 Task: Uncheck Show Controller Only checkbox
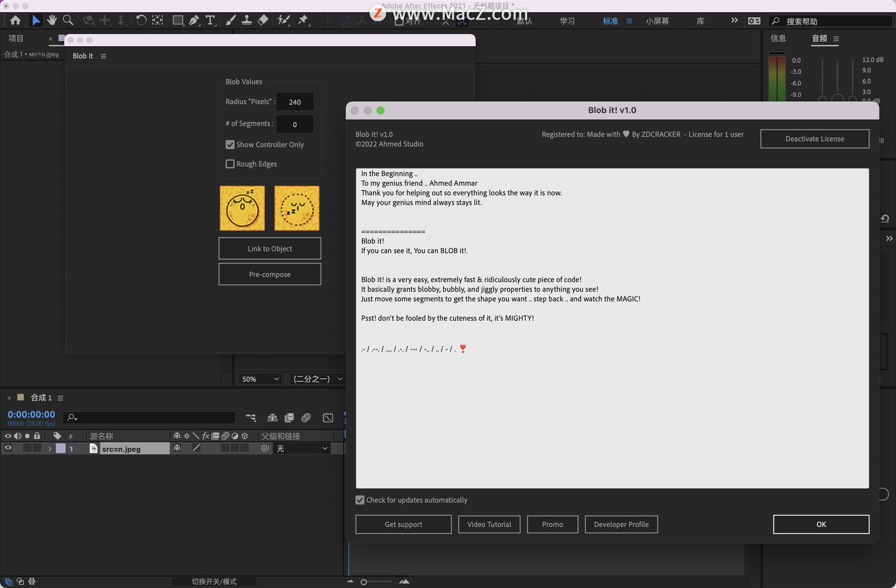pos(230,145)
